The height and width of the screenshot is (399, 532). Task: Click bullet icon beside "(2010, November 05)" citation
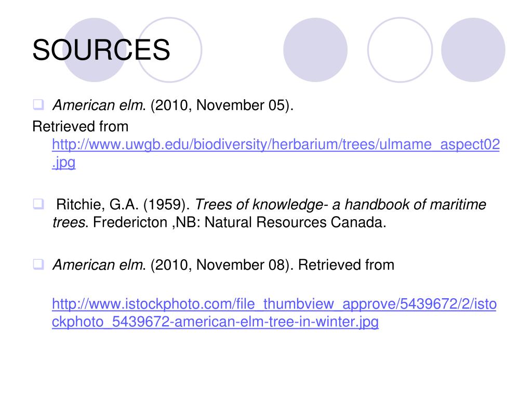pos(38,104)
